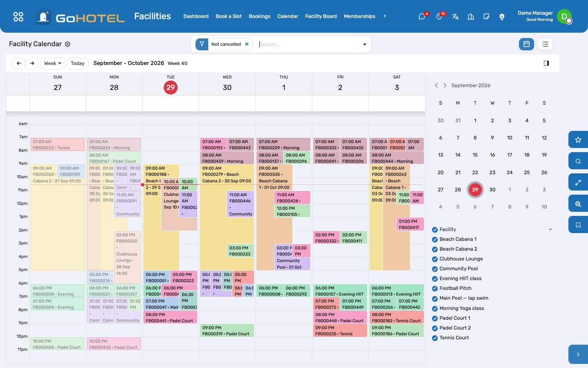This screenshot has width=588, height=368.
Task: Click the bookmark side button
Action: tap(578, 225)
